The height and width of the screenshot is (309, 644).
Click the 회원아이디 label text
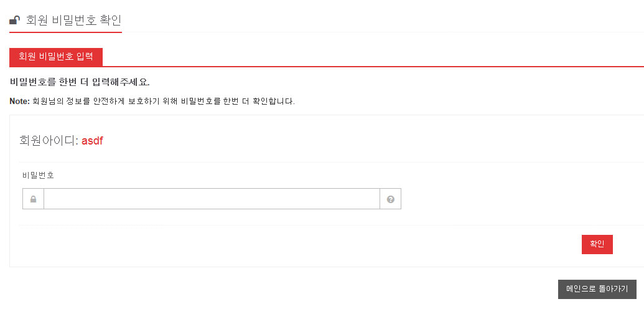tap(49, 141)
